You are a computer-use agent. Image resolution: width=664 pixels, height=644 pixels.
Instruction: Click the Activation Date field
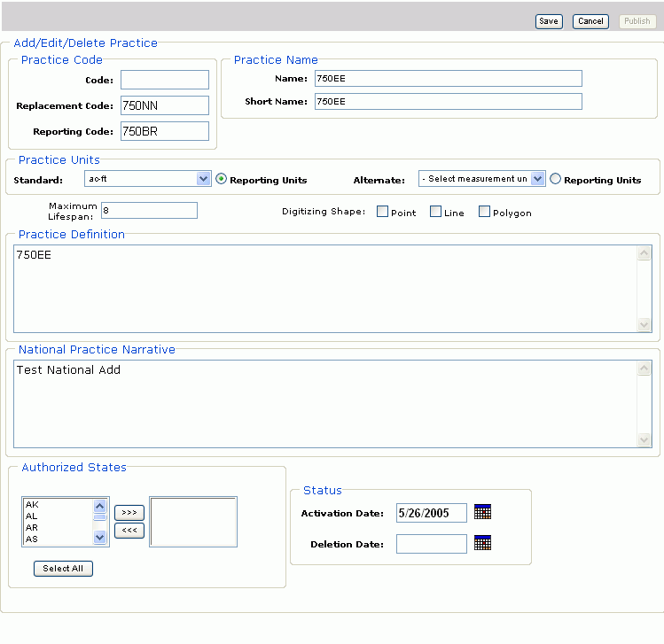point(432,513)
